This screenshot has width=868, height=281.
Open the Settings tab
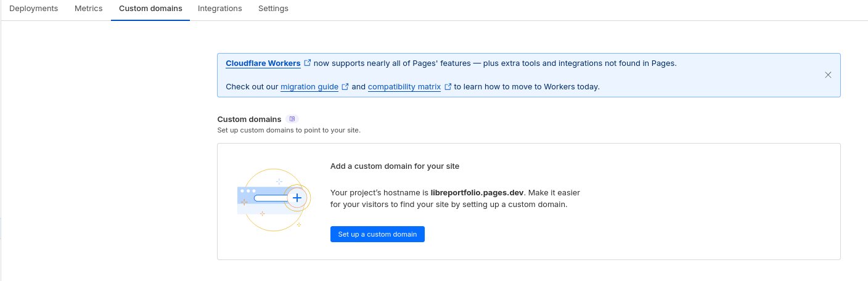273,9
